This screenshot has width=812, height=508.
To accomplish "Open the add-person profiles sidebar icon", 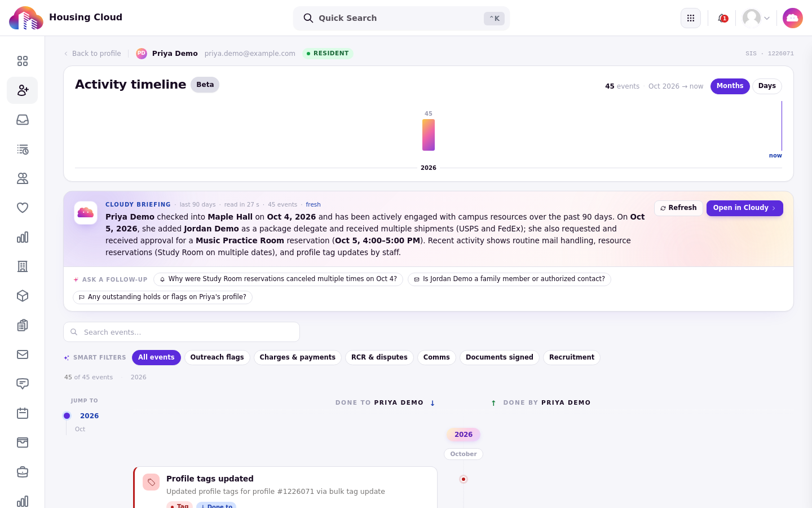I will pyautogui.click(x=23, y=90).
